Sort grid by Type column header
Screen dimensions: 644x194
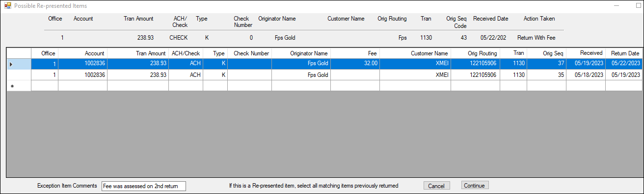215,53
